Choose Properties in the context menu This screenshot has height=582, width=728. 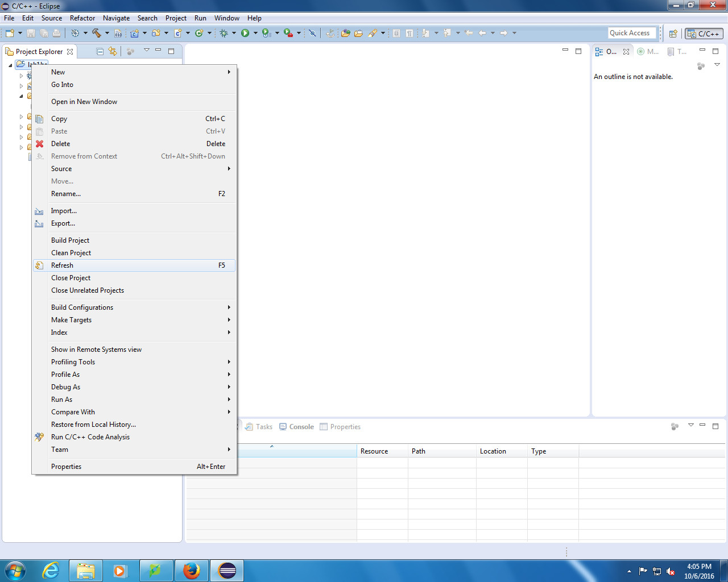click(134, 467)
